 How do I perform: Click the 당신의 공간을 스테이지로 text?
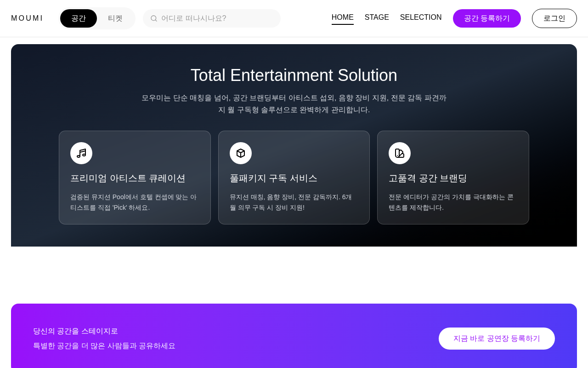75,331
